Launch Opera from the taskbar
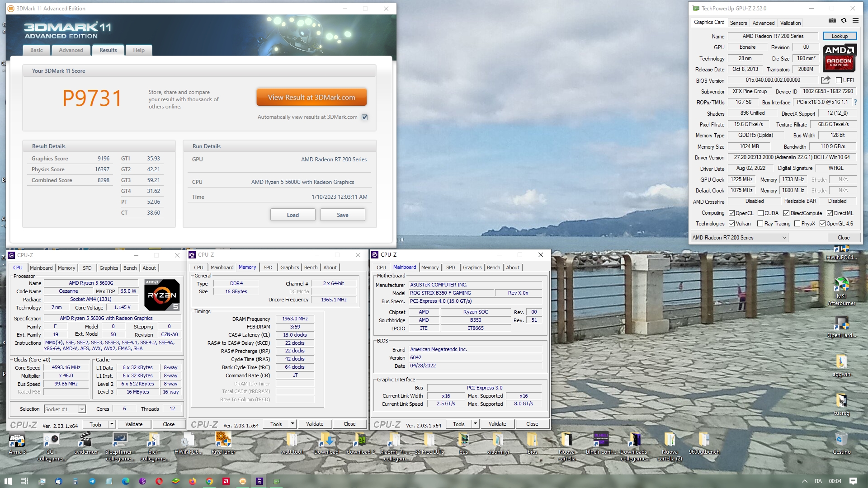 159,481
